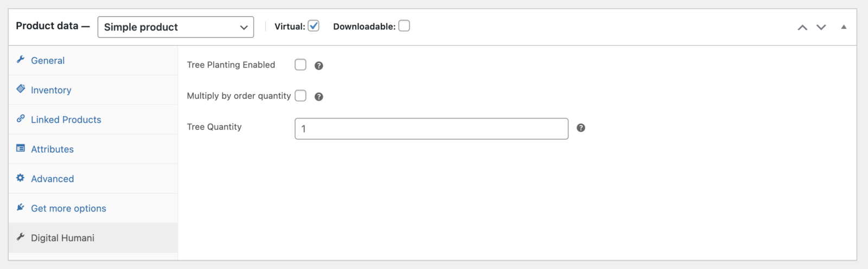Collapse the Product data panel
Screen dimensions: 868x269
tap(844, 27)
